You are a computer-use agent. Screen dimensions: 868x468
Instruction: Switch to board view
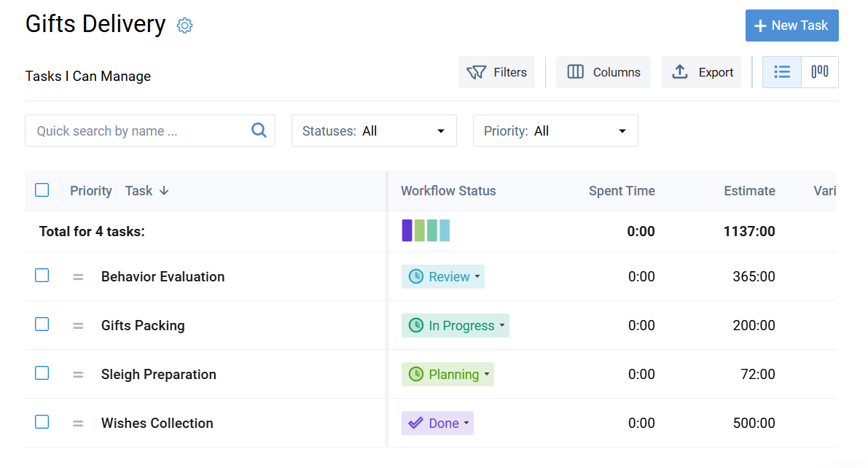point(819,72)
